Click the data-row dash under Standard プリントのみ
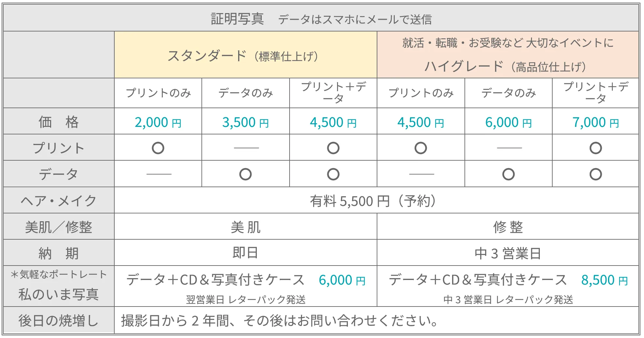This screenshot has width=644, height=338. [x=159, y=174]
